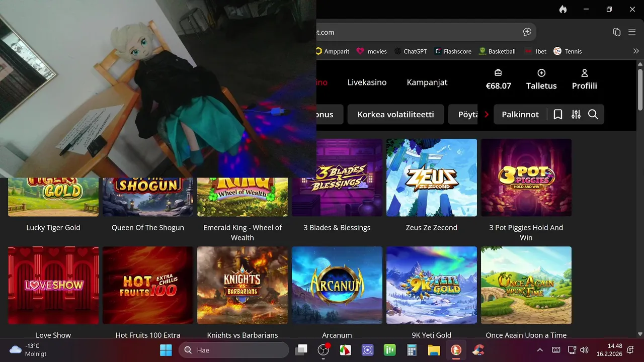Switch to the Kampanjat tab

[x=427, y=82]
